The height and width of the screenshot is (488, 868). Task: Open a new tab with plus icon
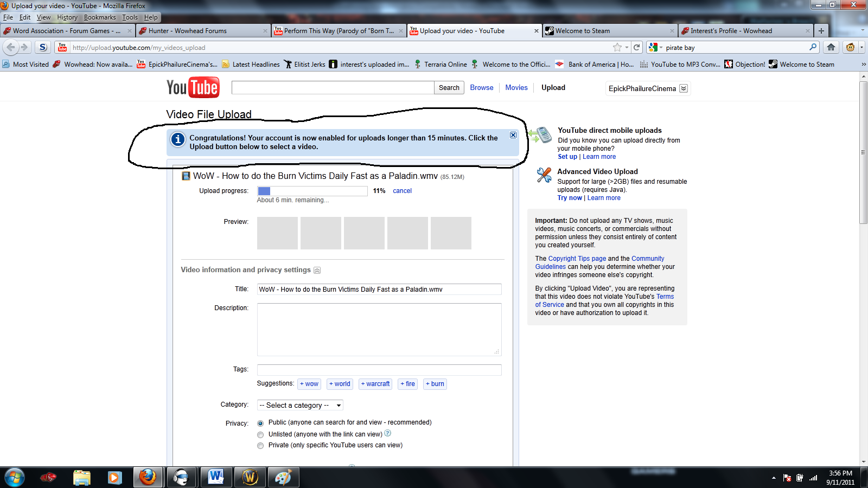(x=821, y=31)
